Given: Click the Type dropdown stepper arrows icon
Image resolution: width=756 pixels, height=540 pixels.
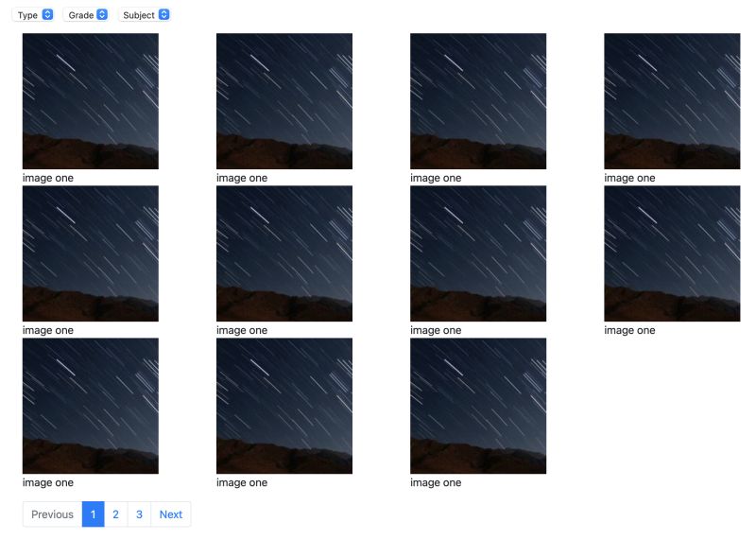Looking at the screenshot, I should tap(47, 14).
